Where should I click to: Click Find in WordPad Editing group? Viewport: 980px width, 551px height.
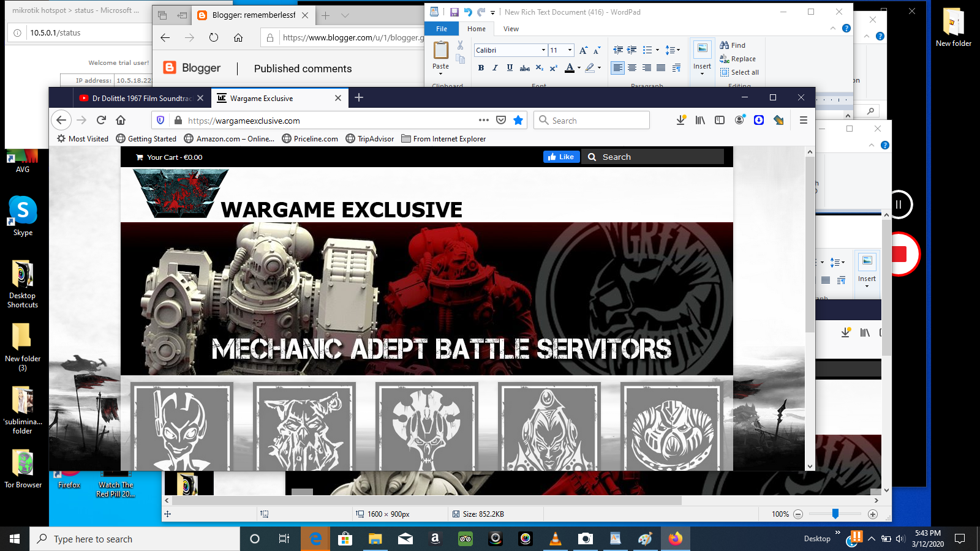pyautogui.click(x=733, y=45)
